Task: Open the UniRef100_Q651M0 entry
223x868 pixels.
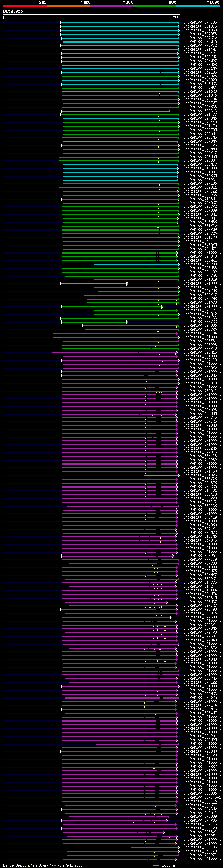Action: [x=200, y=68]
